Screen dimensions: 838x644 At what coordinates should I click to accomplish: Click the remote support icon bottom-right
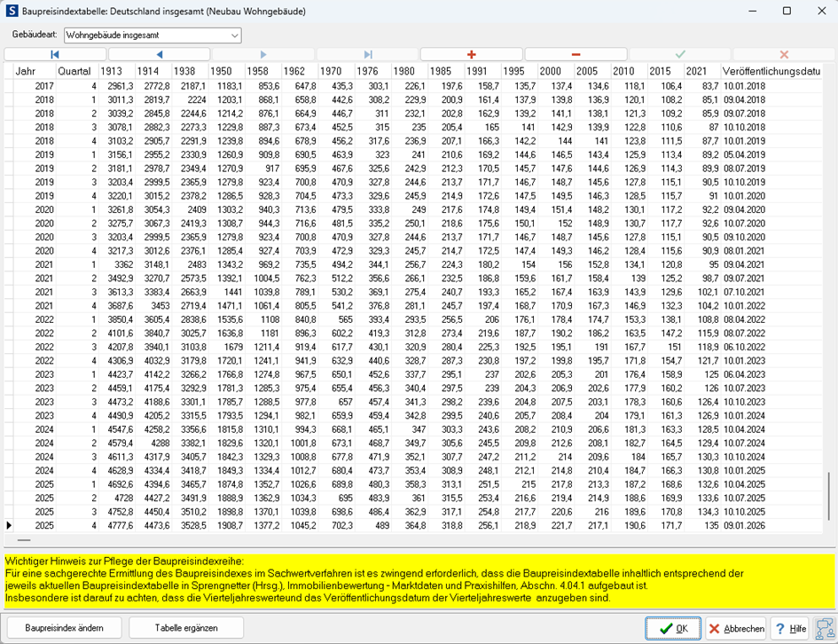click(x=824, y=628)
